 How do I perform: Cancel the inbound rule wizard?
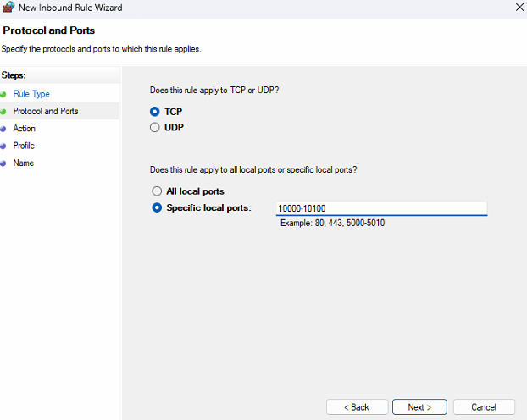click(484, 407)
